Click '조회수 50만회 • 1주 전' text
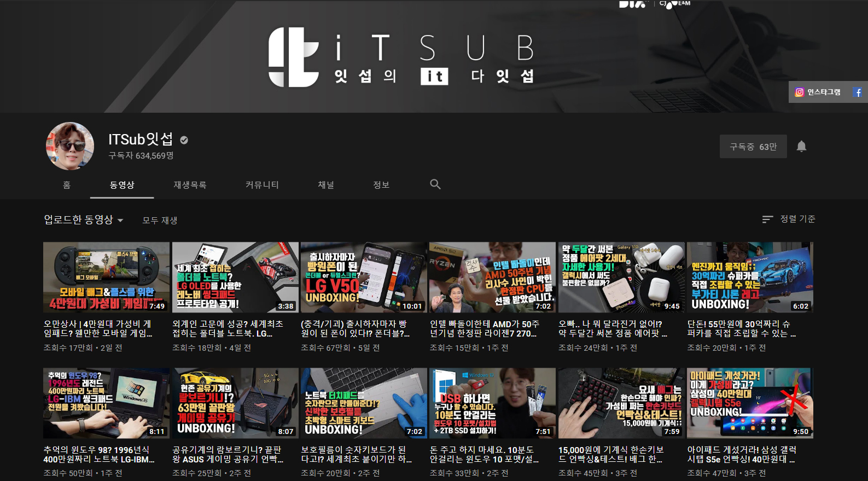The height and width of the screenshot is (481, 868). [x=83, y=473]
